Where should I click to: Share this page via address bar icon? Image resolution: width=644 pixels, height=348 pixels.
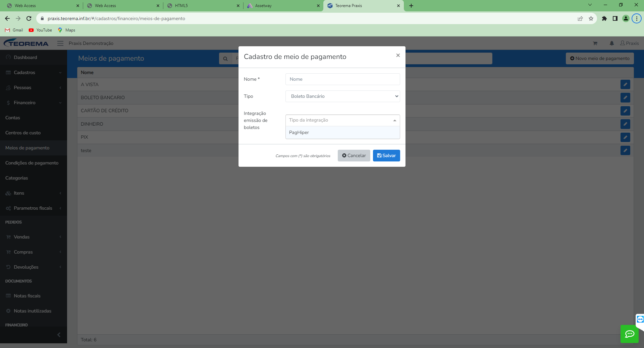tap(580, 18)
